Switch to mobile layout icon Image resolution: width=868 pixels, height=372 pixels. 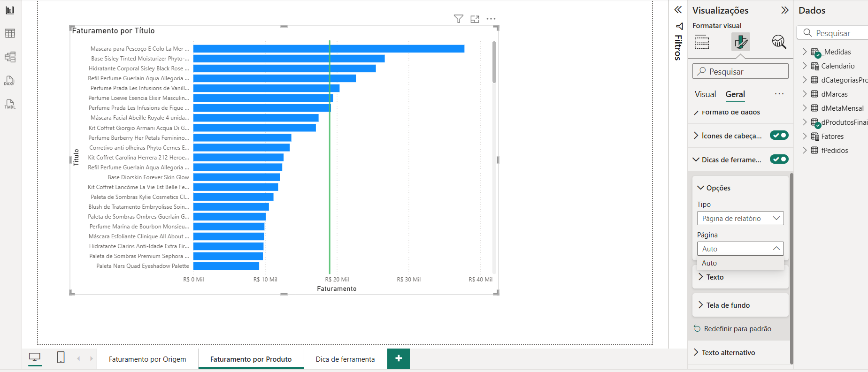(61, 357)
